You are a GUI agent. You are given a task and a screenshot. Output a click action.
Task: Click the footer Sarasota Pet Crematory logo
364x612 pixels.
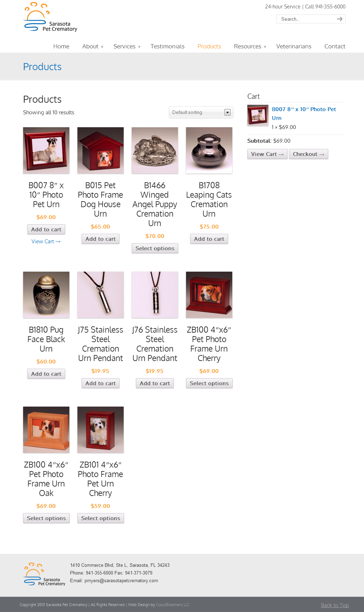[44, 574]
